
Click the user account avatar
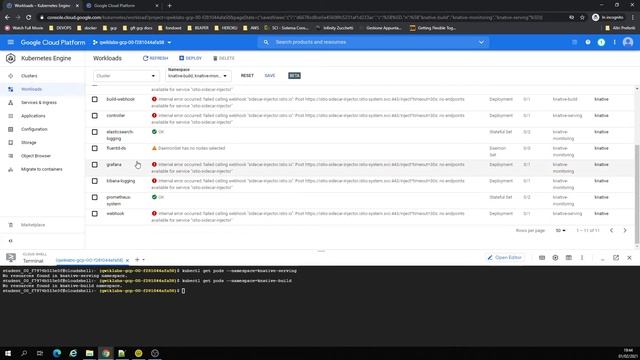628,42
